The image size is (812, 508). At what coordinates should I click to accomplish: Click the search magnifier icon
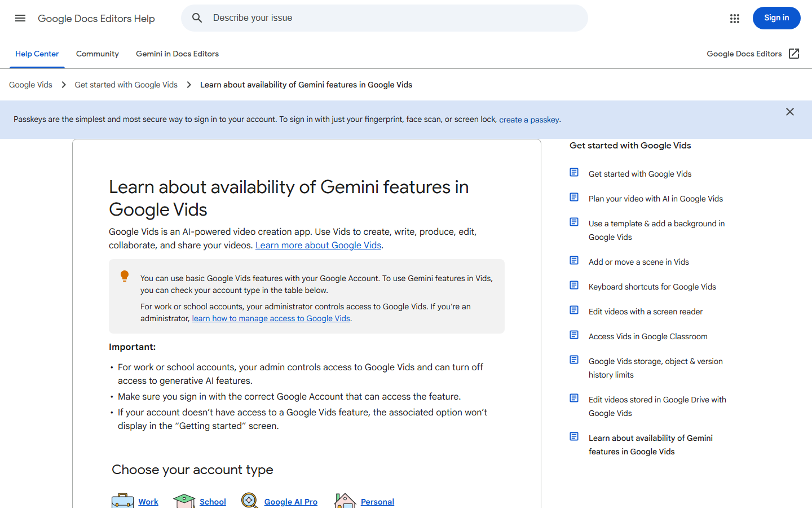[197, 18]
